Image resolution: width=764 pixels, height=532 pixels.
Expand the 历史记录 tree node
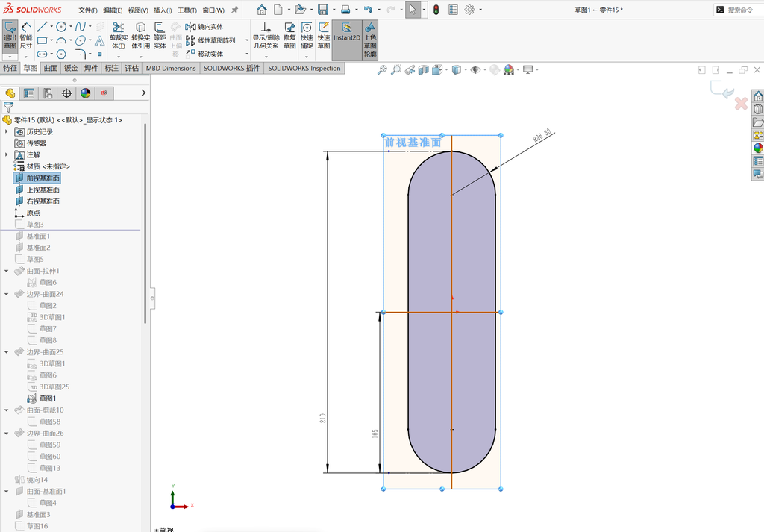6,131
